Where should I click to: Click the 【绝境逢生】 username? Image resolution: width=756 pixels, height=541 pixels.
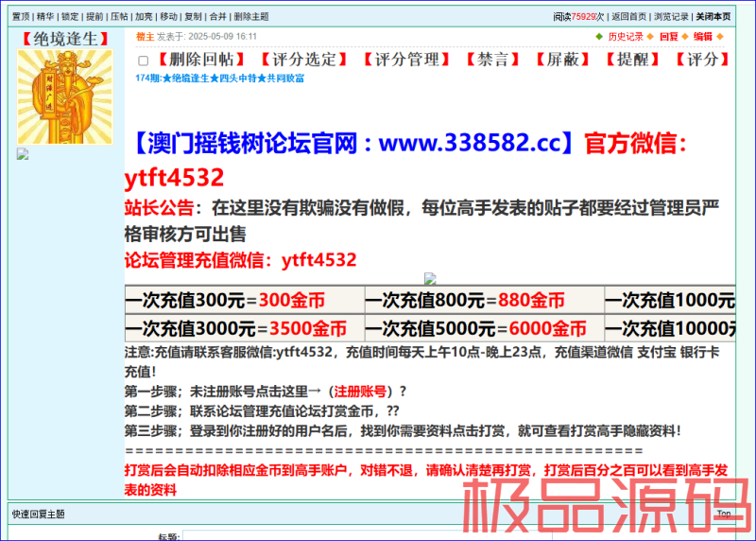pyautogui.click(x=65, y=39)
